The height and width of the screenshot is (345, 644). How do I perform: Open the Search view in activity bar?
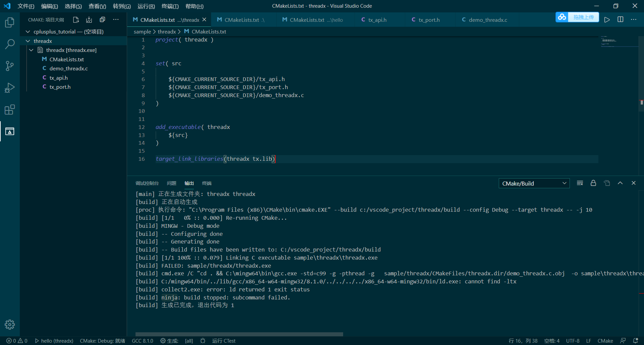coord(10,44)
